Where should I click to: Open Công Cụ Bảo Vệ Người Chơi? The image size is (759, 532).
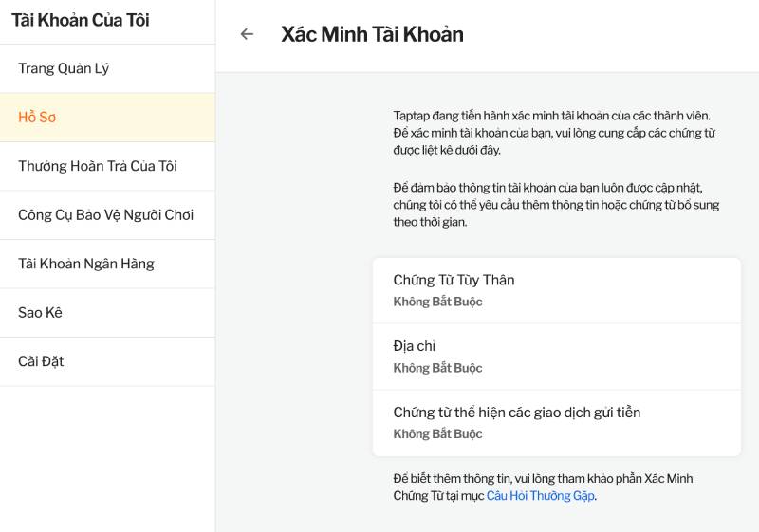click(105, 215)
